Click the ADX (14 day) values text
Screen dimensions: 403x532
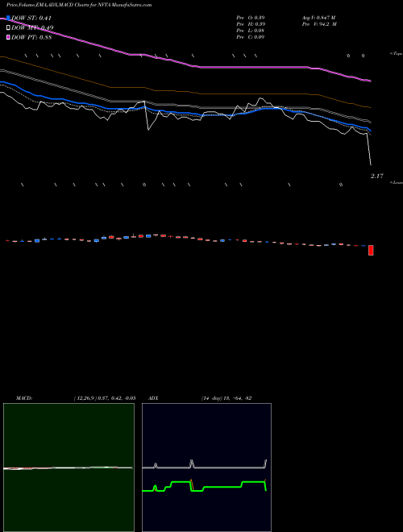coord(226,398)
